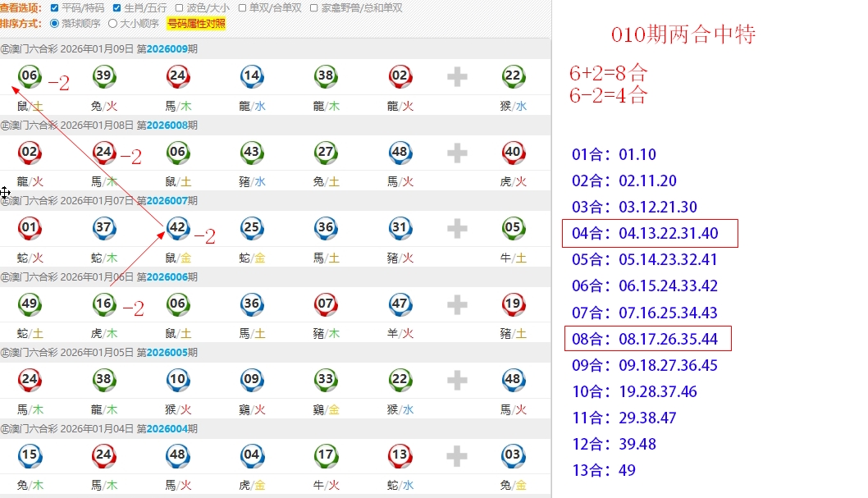Toggle the 平码/特码 checkbox
This screenshot has width=868, height=498.
click(x=55, y=8)
